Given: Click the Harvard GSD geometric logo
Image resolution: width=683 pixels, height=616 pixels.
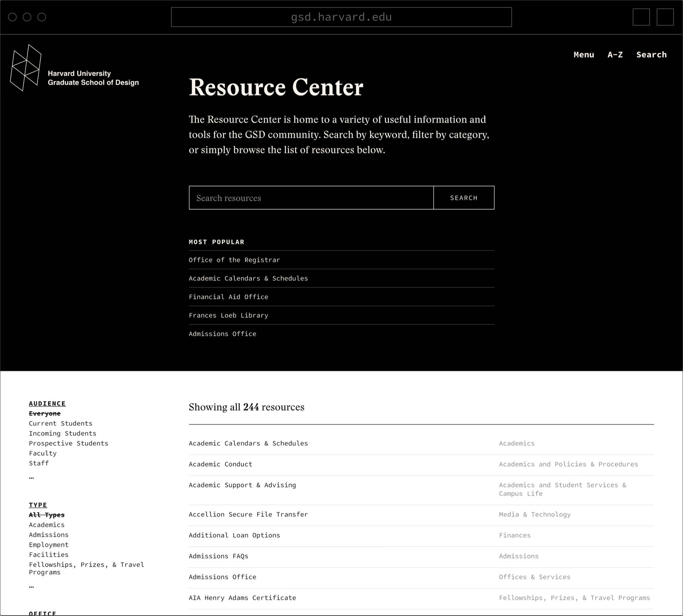Looking at the screenshot, I should tap(25, 68).
